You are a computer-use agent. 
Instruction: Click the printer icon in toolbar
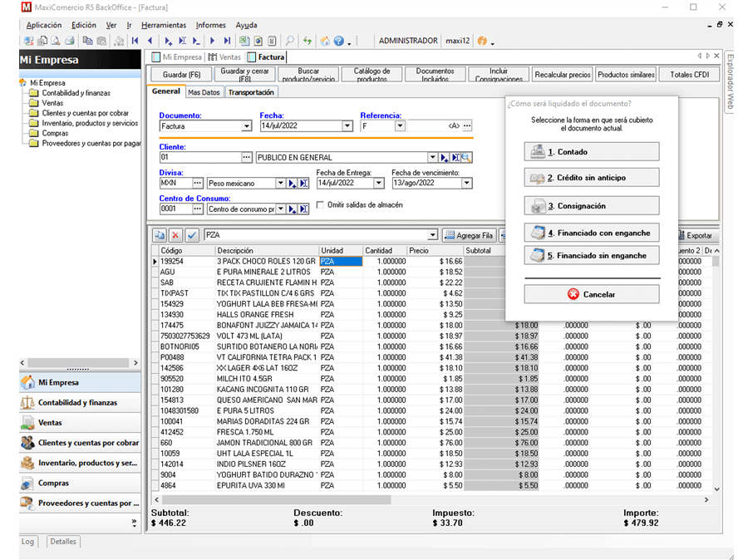point(70,41)
